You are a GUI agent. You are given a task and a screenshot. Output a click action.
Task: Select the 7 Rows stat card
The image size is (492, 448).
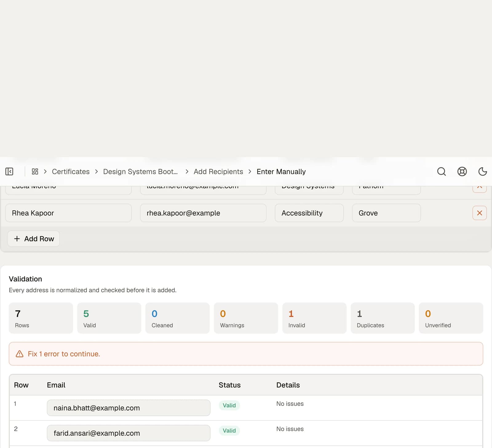point(41,318)
